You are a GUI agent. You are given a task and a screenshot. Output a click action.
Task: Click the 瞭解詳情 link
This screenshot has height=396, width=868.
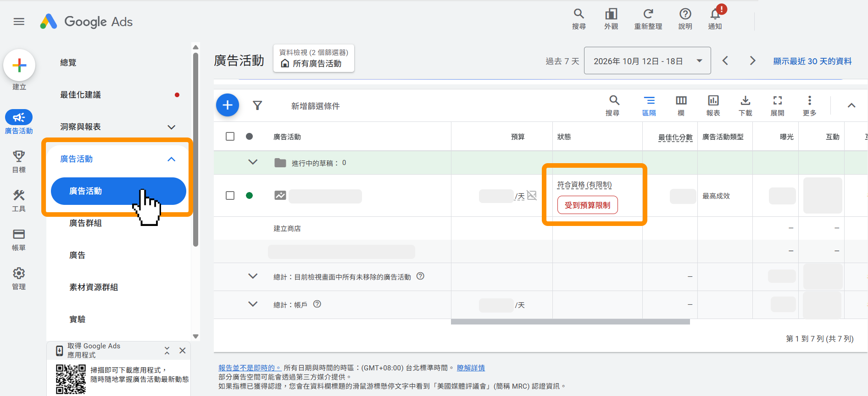tap(471, 368)
